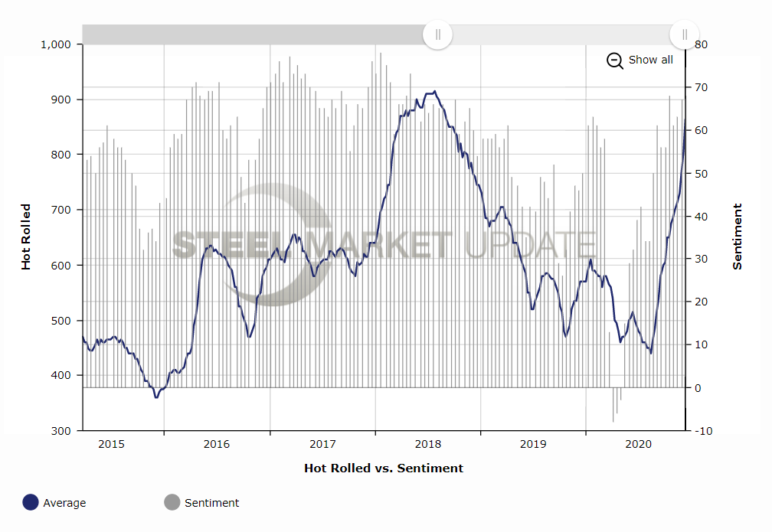
Task: Click the light gray unselected scrollbar track
Action: 561,34
